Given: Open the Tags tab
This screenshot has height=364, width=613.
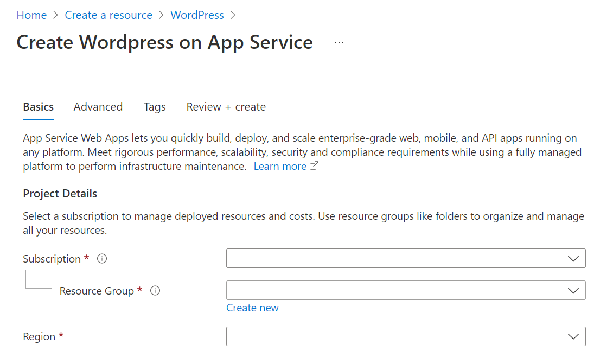Looking at the screenshot, I should pos(155,107).
